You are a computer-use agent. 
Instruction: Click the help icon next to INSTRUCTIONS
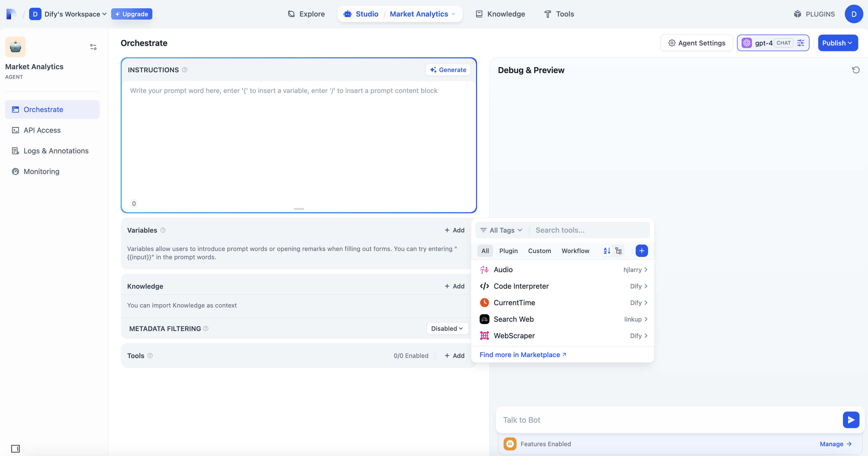coord(185,70)
